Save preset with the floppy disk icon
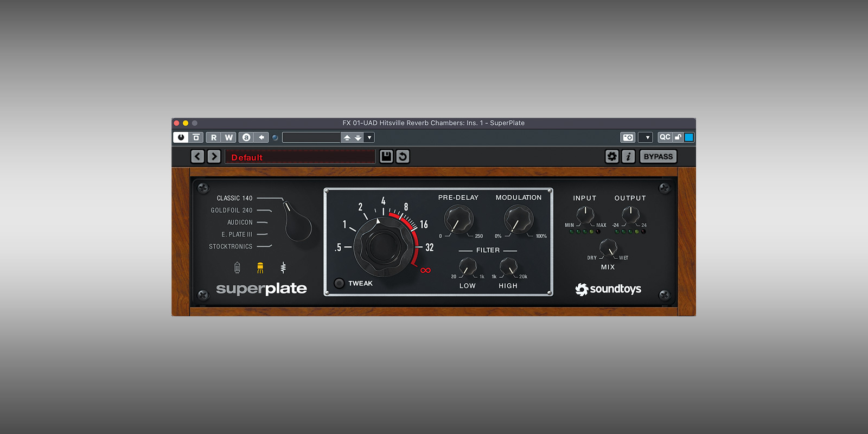 [x=386, y=157]
